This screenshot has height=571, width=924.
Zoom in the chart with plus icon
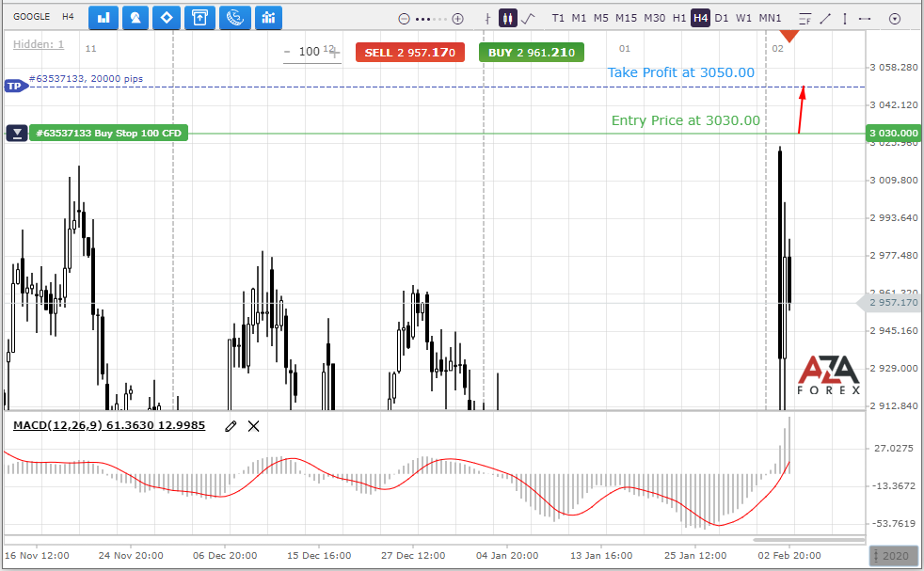coord(457,19)
